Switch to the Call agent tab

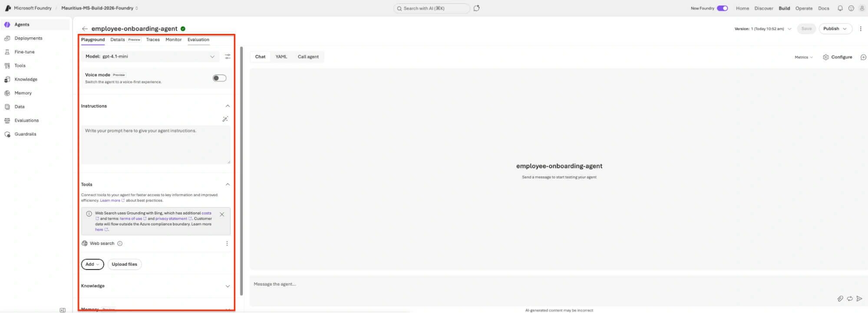[x=308, y=57]
